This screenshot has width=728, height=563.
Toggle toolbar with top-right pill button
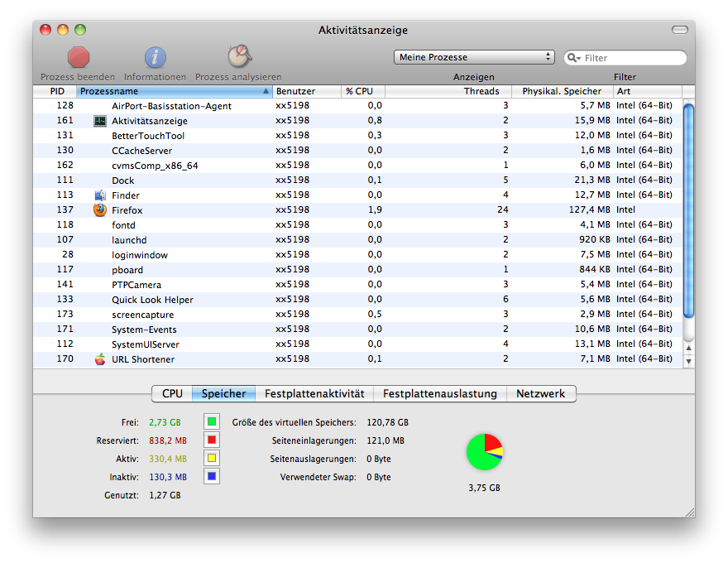tap(679, 30)
